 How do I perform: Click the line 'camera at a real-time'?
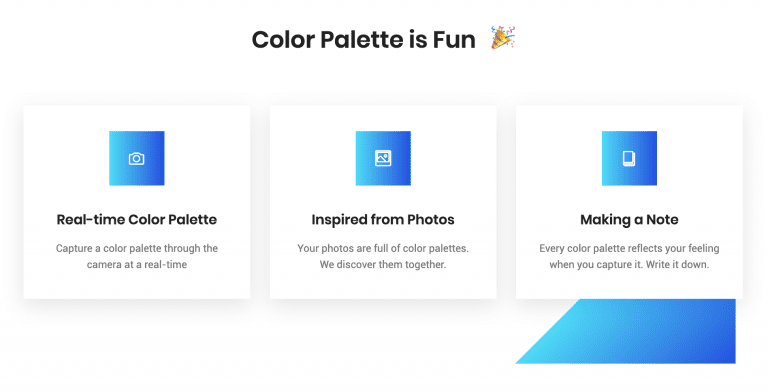(137, 265)
